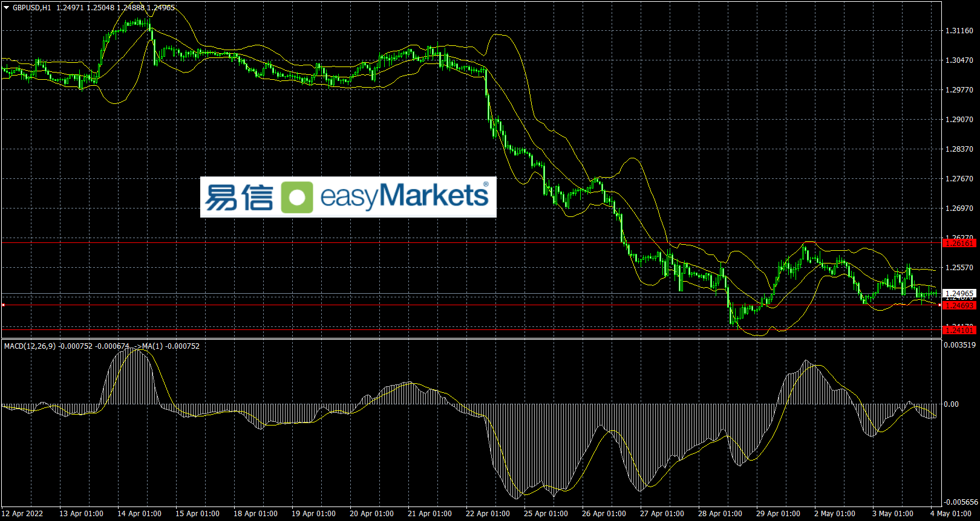Click the ->MA(1) -0.000752 indicator label
Image resolution: width=980 pixels, height=521 pixels.
tap(167, 346)
